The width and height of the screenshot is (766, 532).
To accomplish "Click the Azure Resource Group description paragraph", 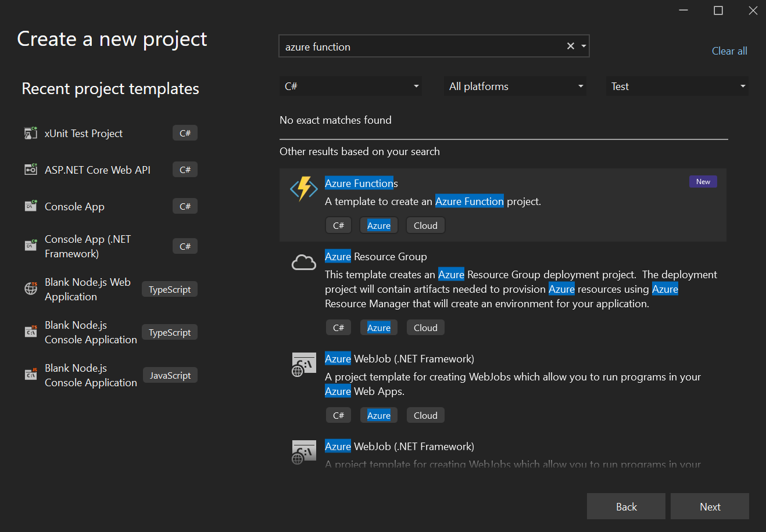I will point(521,289).
